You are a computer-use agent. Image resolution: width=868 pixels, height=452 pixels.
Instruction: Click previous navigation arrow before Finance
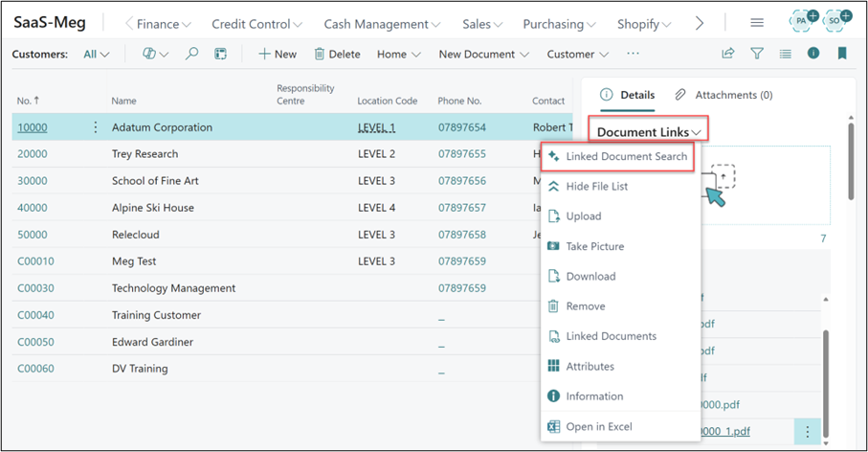pyautogui.click(x=129, y=23)
